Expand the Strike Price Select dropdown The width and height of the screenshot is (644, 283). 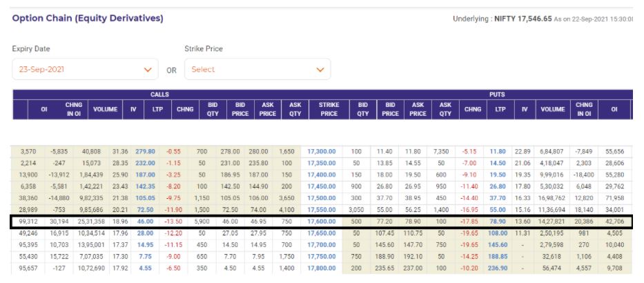point(257,70)
